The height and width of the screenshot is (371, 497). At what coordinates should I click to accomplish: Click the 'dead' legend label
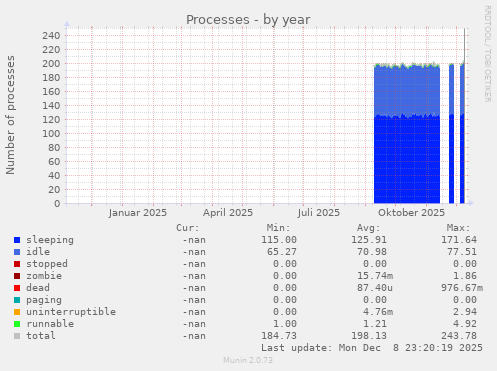[x=38, y=288]
